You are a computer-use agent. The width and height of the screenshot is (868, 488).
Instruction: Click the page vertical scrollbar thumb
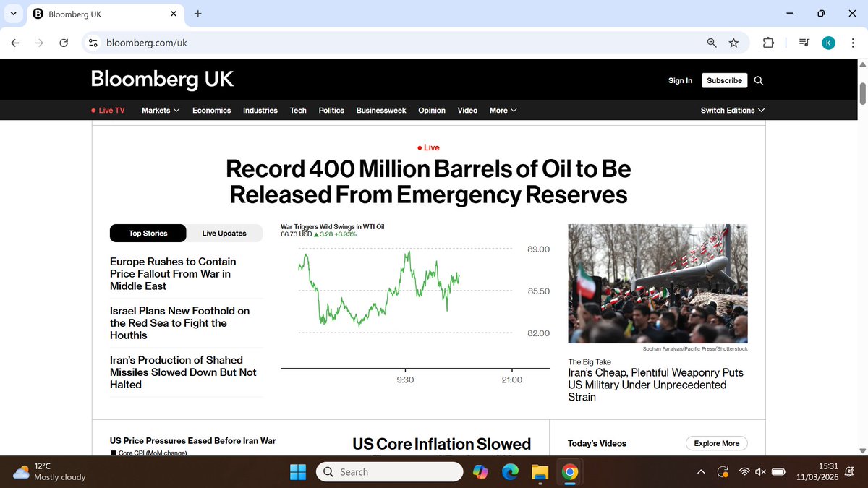tap(862, 94)
